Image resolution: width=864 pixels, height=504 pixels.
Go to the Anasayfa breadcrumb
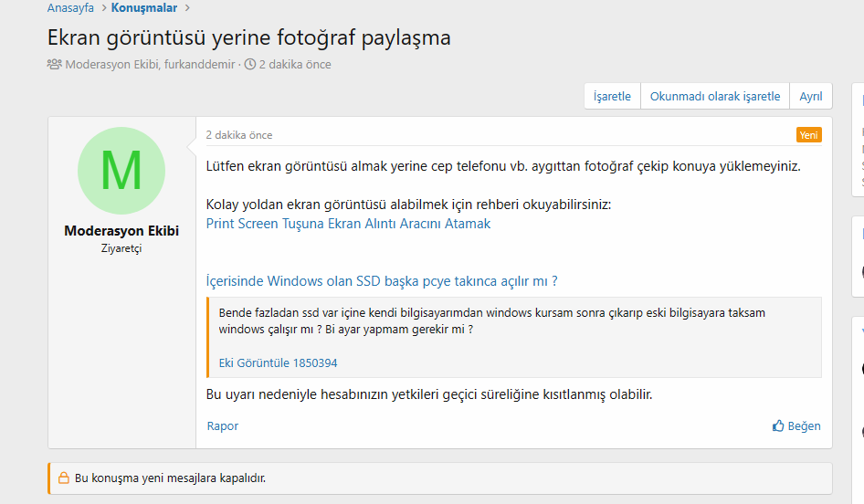point(70,8)
